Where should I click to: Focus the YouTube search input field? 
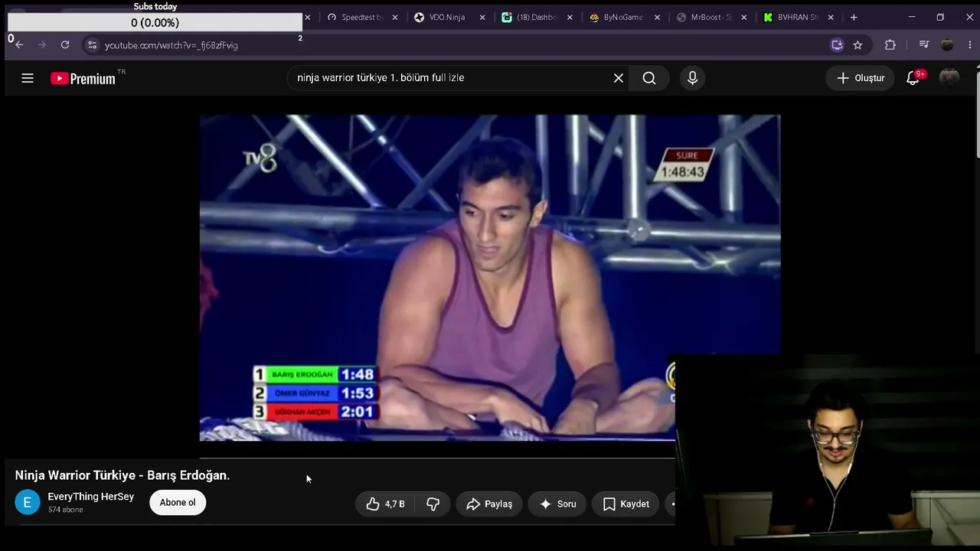pyautogui.click(x=452, y=78)
